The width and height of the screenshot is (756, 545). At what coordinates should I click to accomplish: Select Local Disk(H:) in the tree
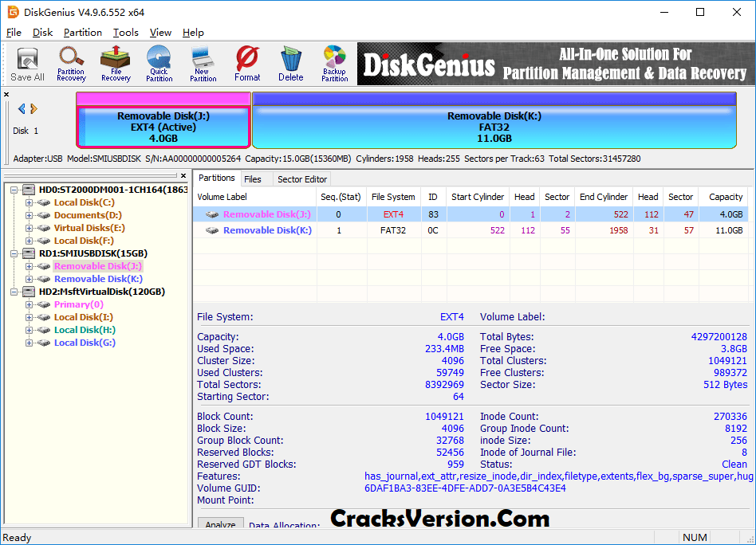[x=85, y=330]
